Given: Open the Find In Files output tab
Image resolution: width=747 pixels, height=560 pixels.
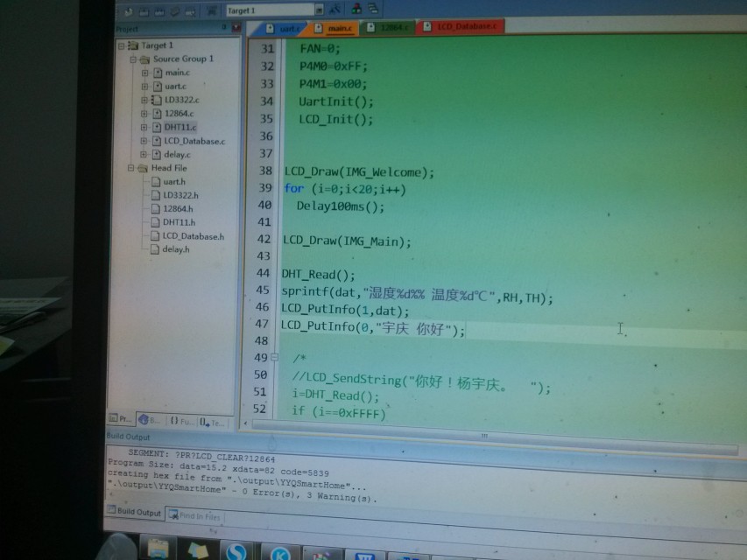Looking at the screenshot, I should coord(200,516).
